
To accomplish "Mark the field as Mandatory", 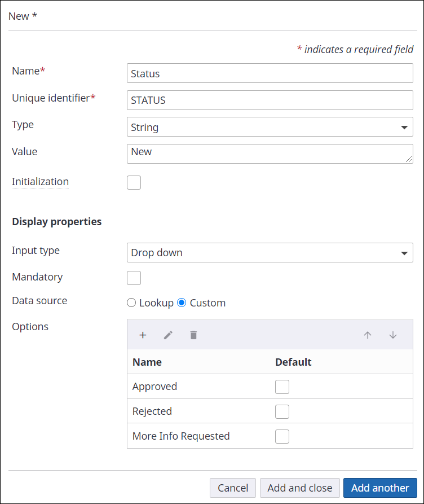I will [134, 278].
